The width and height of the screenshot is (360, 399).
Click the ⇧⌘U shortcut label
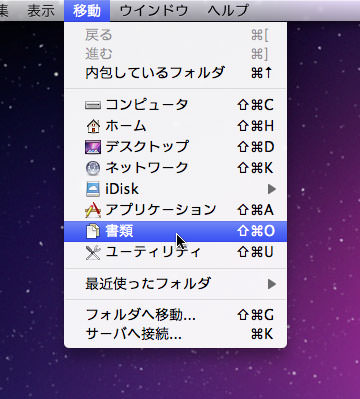255,252
